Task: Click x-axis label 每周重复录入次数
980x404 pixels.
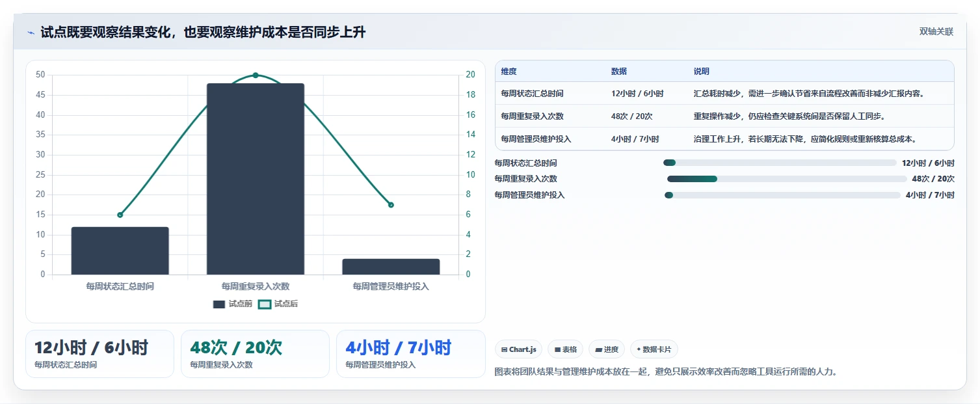Action: point(256,286)
